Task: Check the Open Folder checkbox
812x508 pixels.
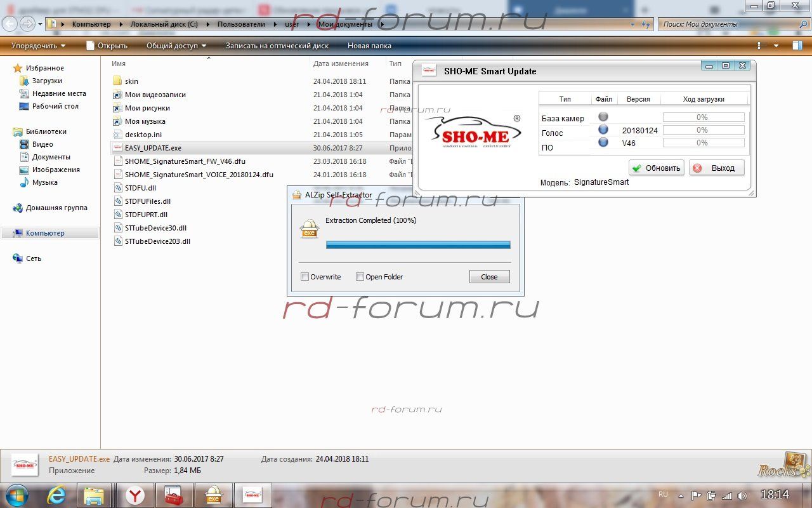Action: [x=360, y=277]
